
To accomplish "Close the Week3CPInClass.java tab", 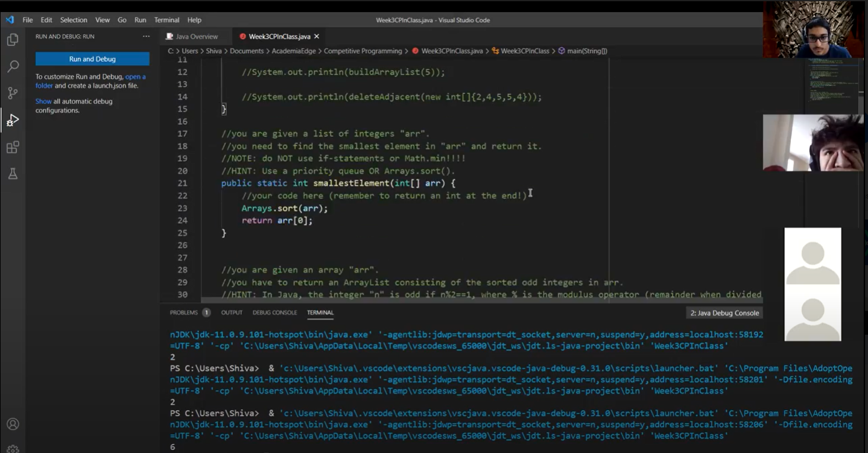I will click(317, 37).
